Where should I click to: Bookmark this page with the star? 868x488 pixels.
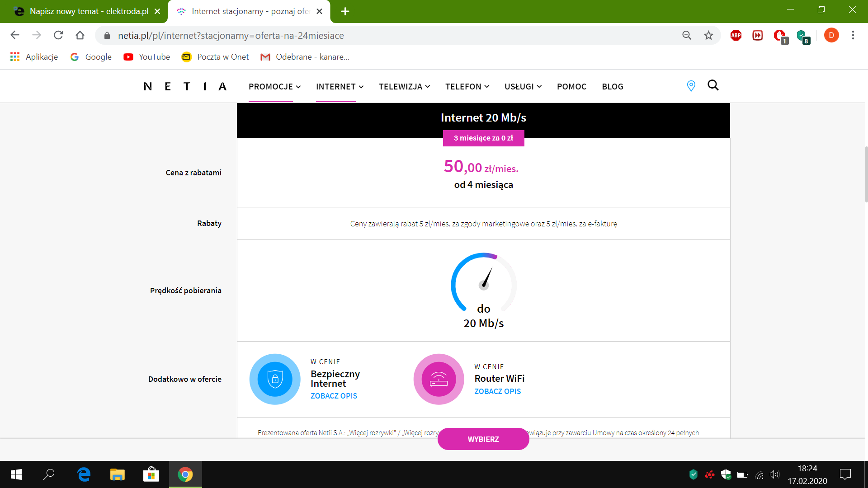tap(708, 35)
